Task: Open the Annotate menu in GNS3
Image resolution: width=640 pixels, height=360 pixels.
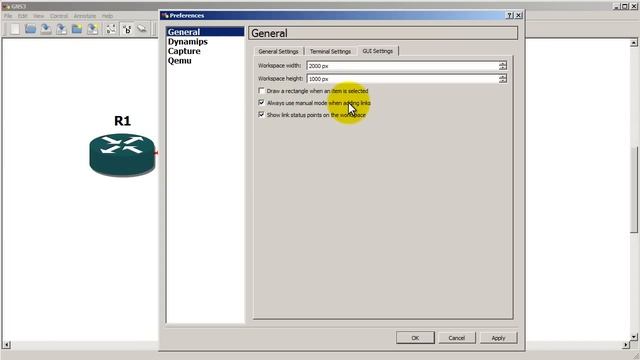Action: 84,16
